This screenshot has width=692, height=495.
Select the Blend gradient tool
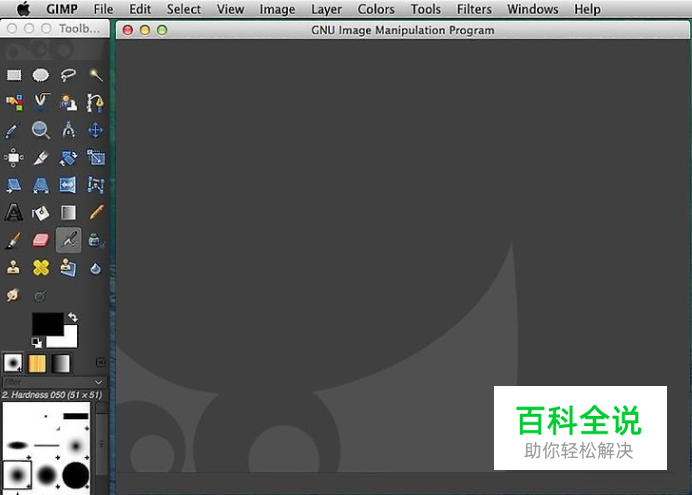point(68,213)
